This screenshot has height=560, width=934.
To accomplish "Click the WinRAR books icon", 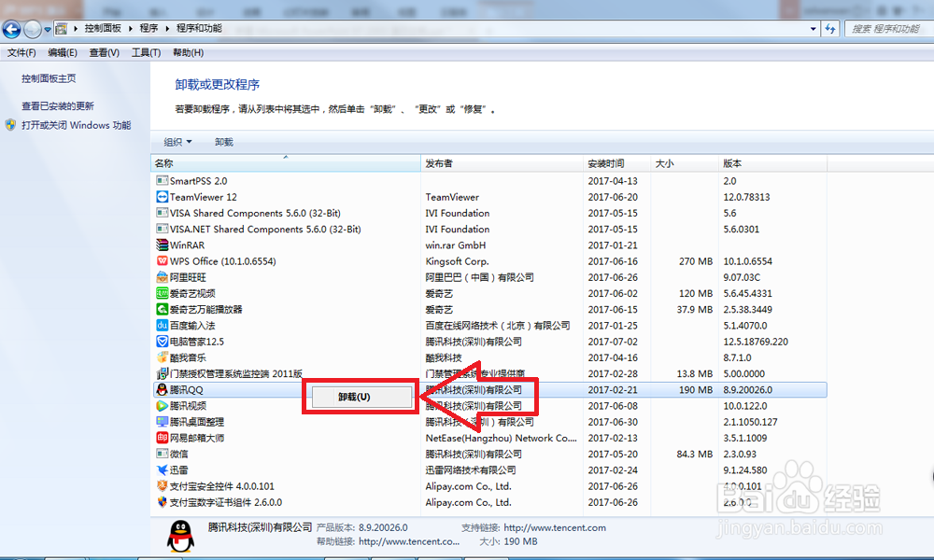I will point(162,245).
